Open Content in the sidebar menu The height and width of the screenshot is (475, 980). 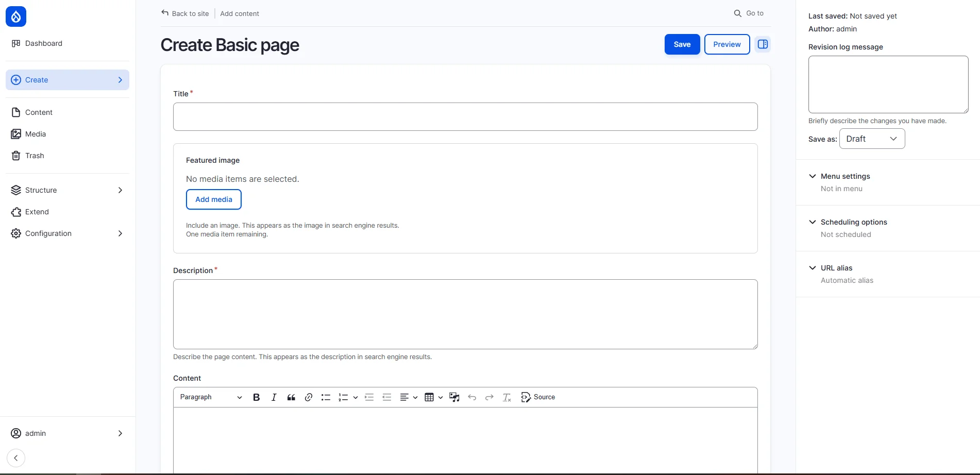click(39, 112)
